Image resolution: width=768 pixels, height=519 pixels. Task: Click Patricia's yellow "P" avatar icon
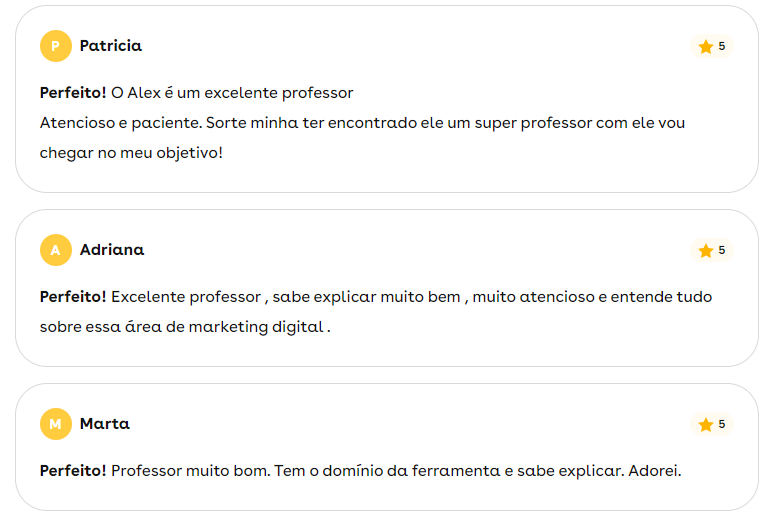tap(55, 46)
